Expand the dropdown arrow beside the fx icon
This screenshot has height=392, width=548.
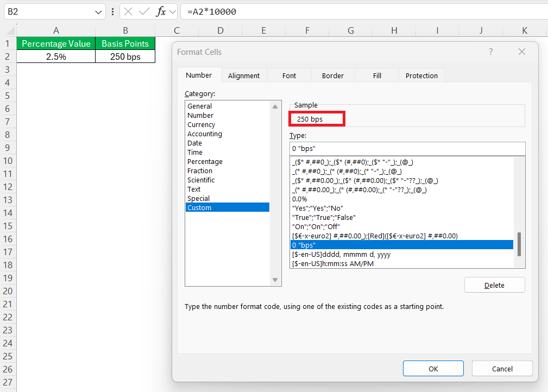pos(173,12)
